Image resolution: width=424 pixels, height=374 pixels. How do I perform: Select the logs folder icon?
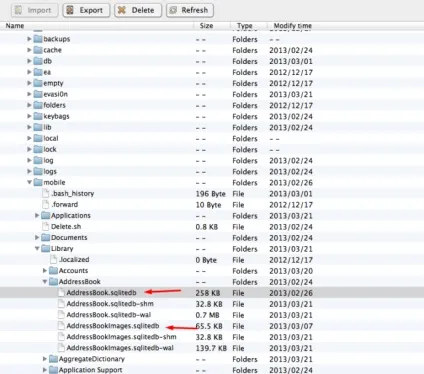(38, 171)
